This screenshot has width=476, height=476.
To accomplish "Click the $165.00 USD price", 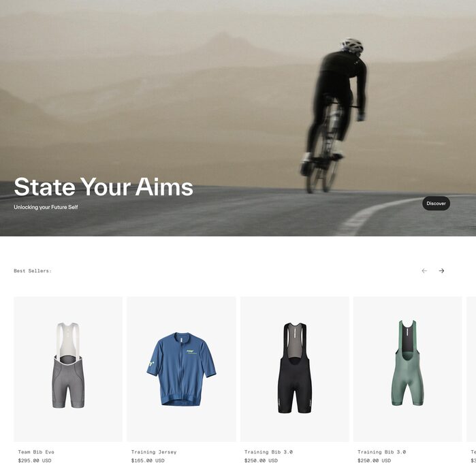I will (x=148, y=460).
